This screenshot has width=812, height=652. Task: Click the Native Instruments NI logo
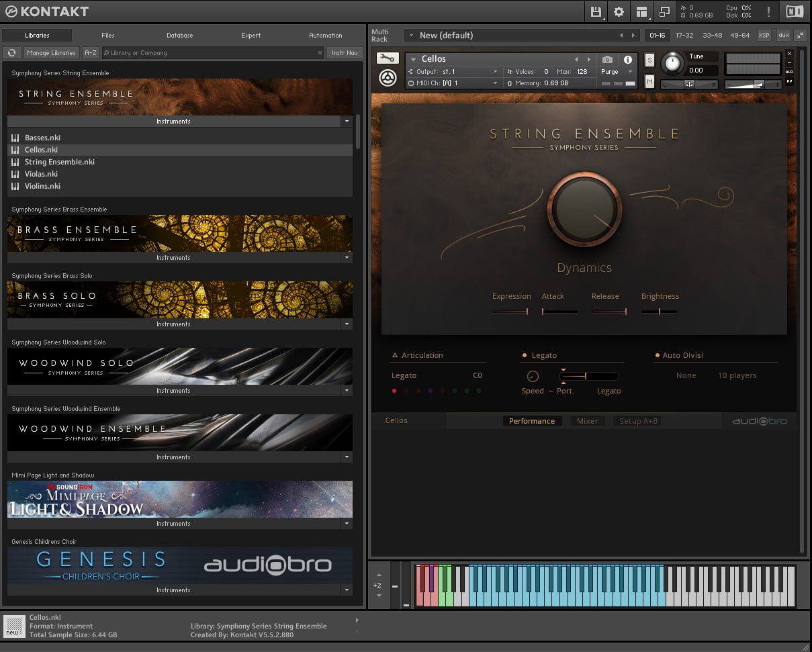794,11
